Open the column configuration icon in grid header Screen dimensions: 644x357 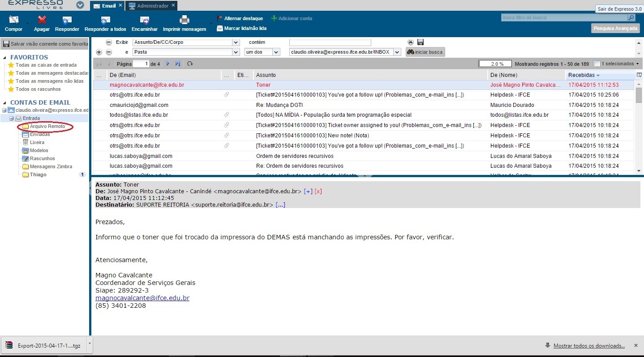[x=639, y=75]
